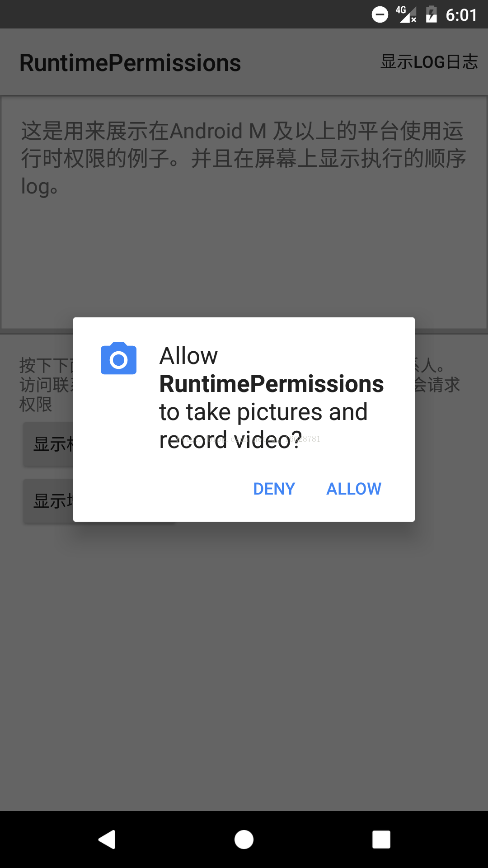Tap the 会请求 text right of the dialog
This screenshot has height=868, width=488.
point(437,385)
